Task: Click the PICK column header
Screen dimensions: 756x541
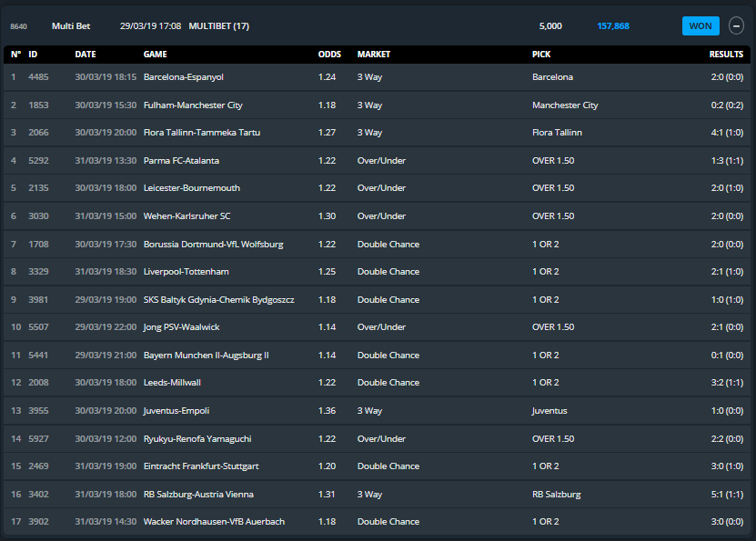Action: 541,55
